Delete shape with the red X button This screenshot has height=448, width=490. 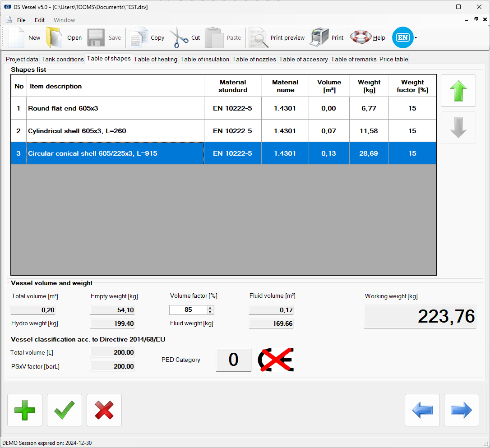tap(104, 410)
